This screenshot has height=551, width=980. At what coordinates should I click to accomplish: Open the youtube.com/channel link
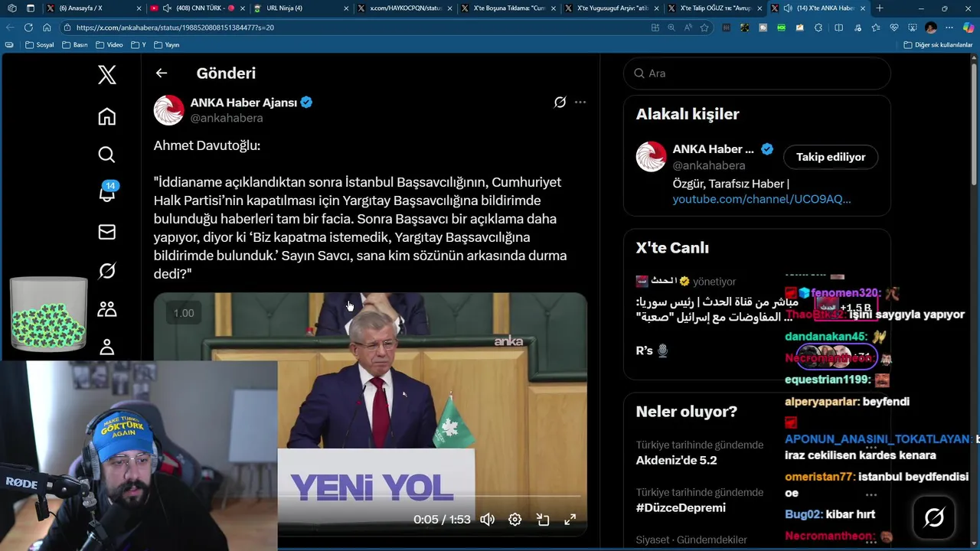(x=762, y=199)
